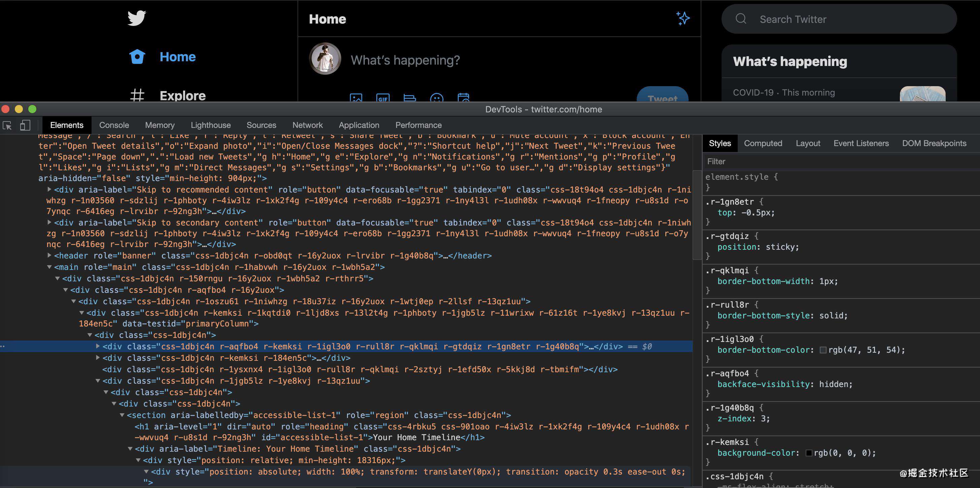
Task: Click the Elements panel vertical scrollbar
Action: [697, 215]
